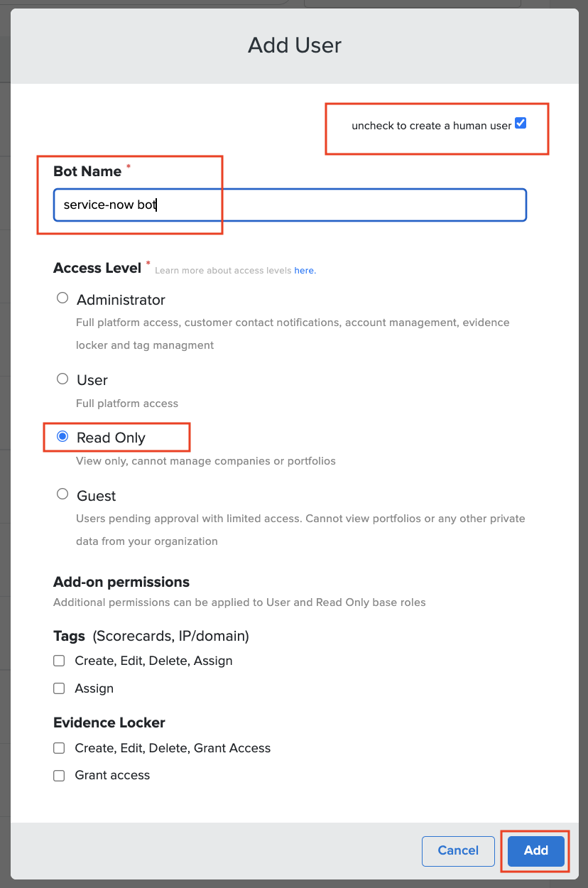The height and width of the screenshot is (888, 588).
Task: Enable Tags Create, Edit, Delete, Assign permission
Action: pos(59,660)
